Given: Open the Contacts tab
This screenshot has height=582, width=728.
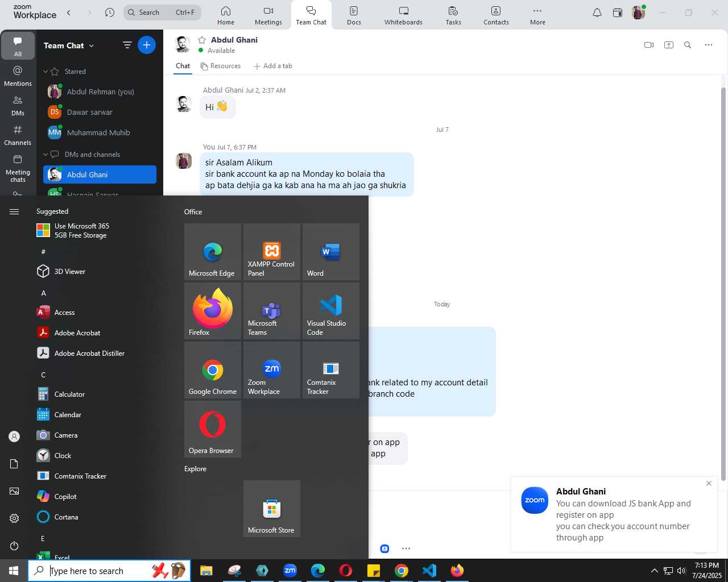Looking at the screenshot, I should pos(496,15).
